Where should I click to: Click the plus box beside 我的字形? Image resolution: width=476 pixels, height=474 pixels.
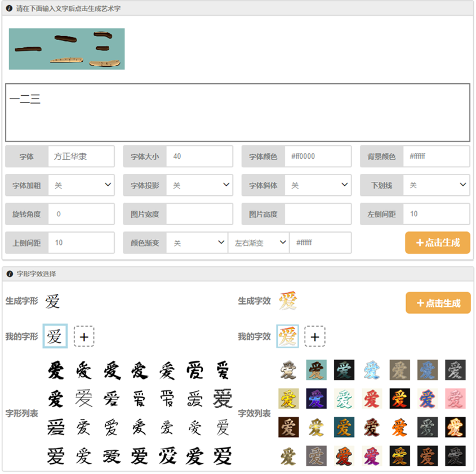tap(84, 336)
